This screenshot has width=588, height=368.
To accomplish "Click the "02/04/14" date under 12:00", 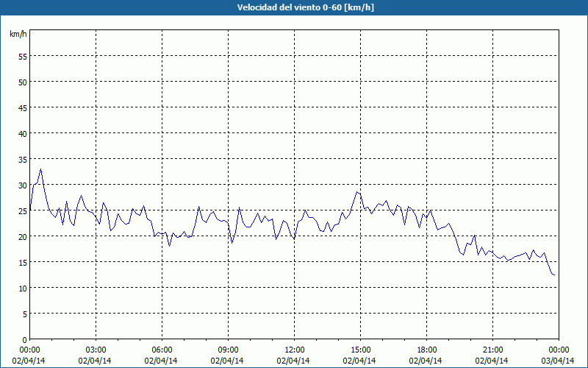I will click(293, 361).
